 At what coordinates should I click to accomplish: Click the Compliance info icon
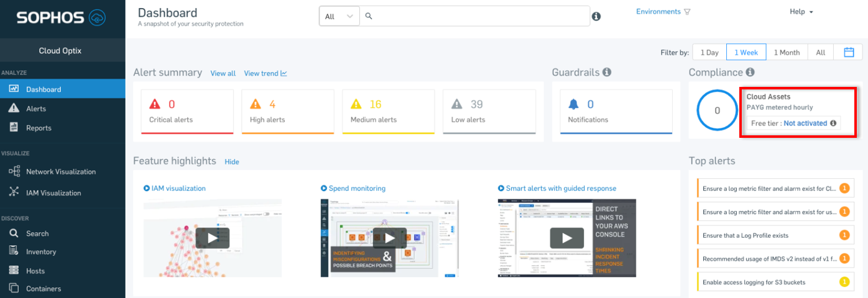coord(750,72)
